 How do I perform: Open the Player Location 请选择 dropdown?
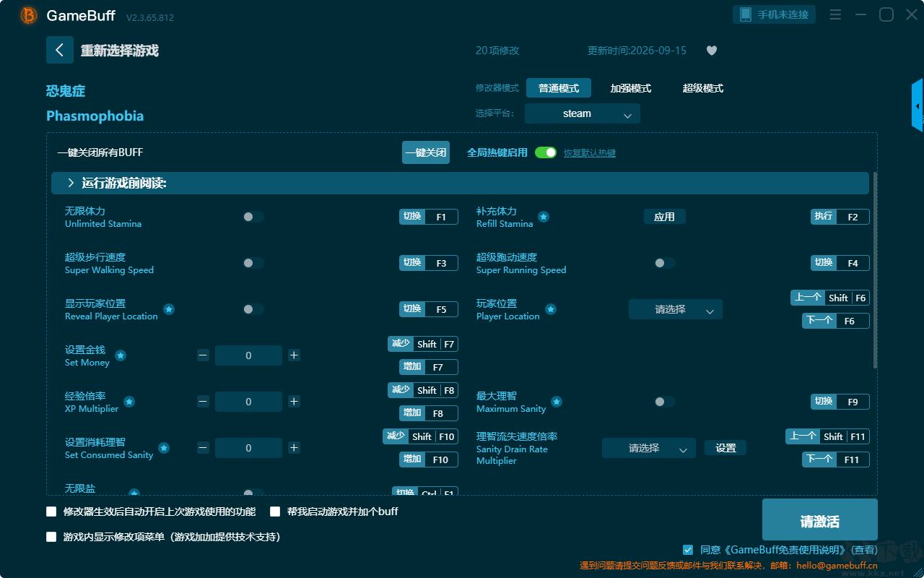[676, 309]
